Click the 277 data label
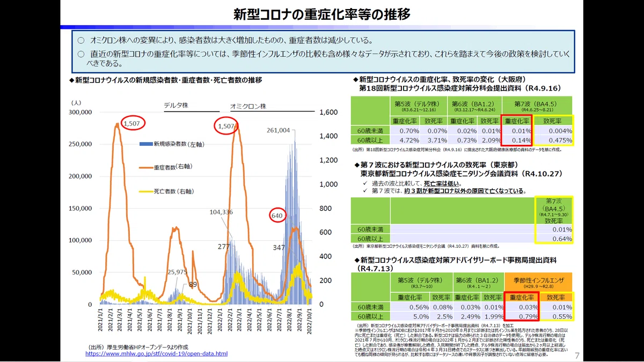Image resolution: width=644 pixels, height=362 pixels. pos(224,247)
